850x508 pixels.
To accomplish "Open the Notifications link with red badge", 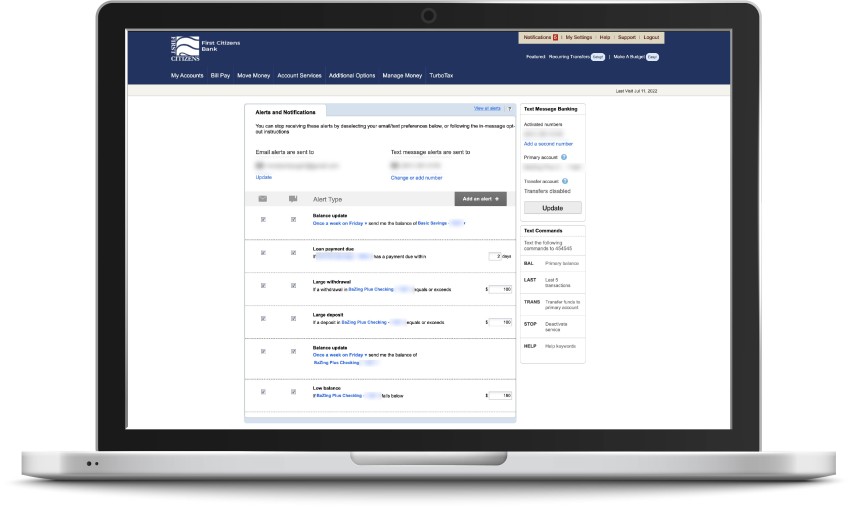I will 540,37.
